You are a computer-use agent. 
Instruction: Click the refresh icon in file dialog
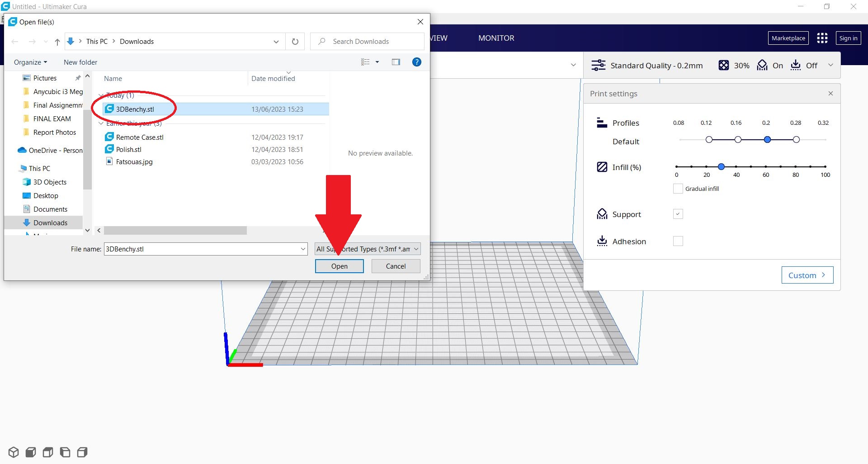tap(295, 42)
